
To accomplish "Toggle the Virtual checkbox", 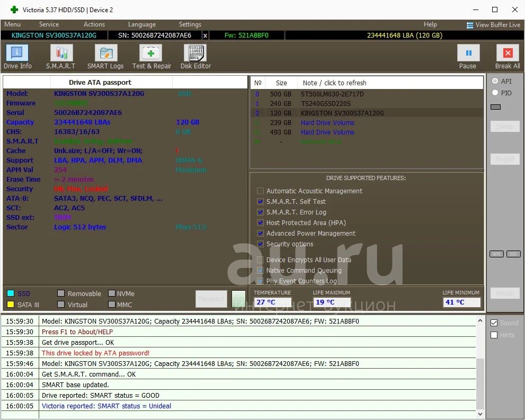I will 60,305.
